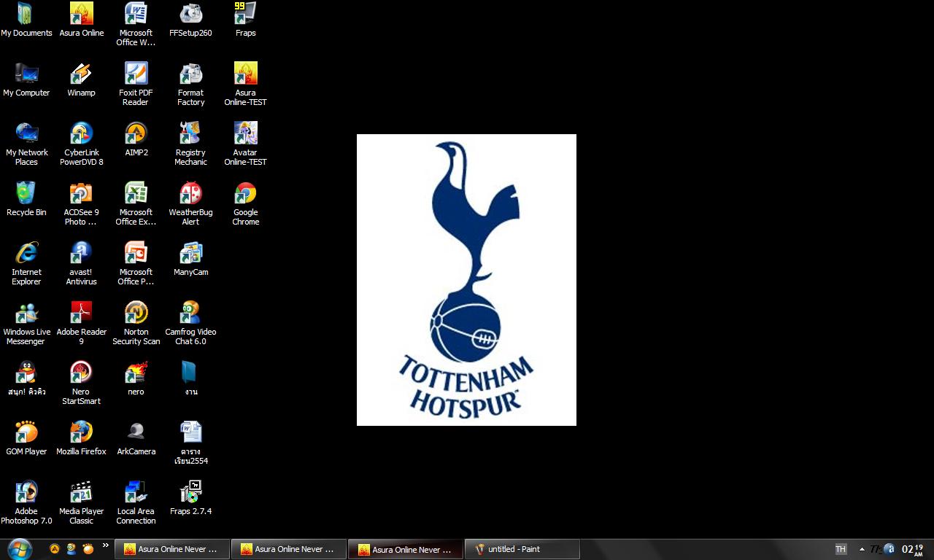Open Windows Live Messenger shortcut
The height and width of the screenshot is (560, 934).
click(x=26, y=323)
